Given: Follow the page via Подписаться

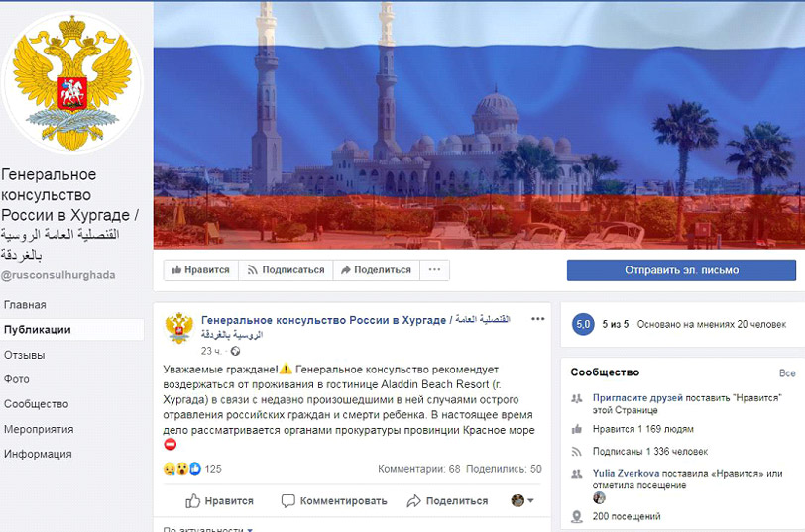Looking at the screenshot, I should (286, 269).
